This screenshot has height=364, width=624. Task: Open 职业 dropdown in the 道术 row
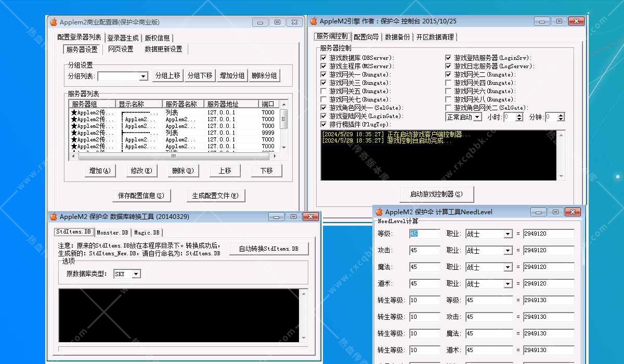tap(508, 284)
